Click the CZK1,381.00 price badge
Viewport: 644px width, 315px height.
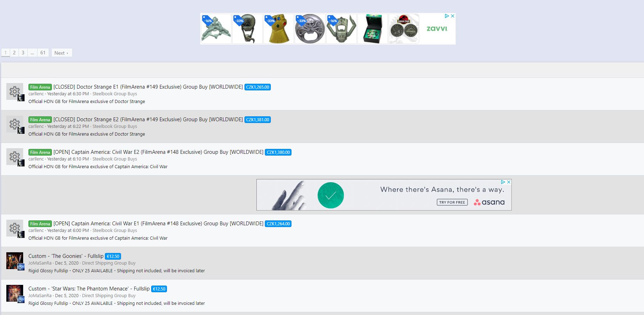click(257, 120)
